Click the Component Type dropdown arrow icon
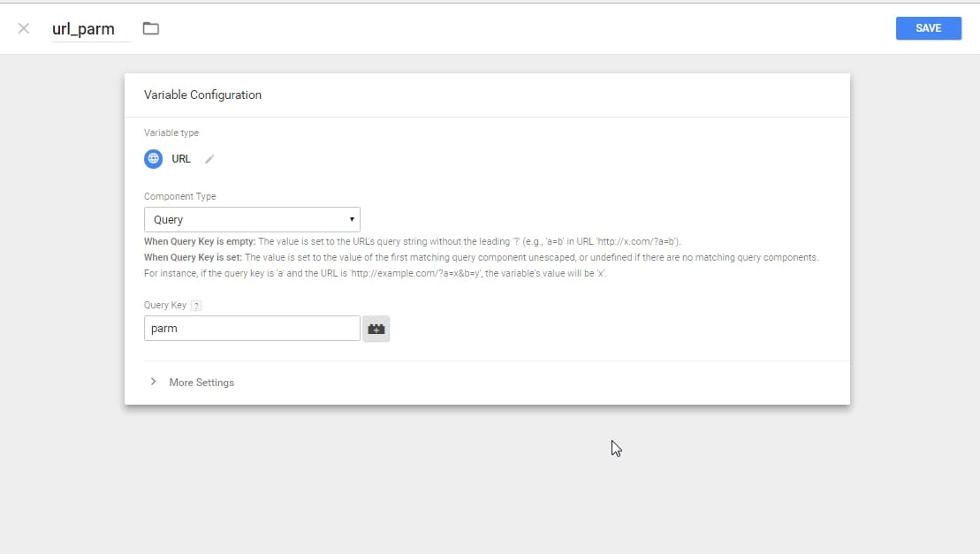 [352, 219]
